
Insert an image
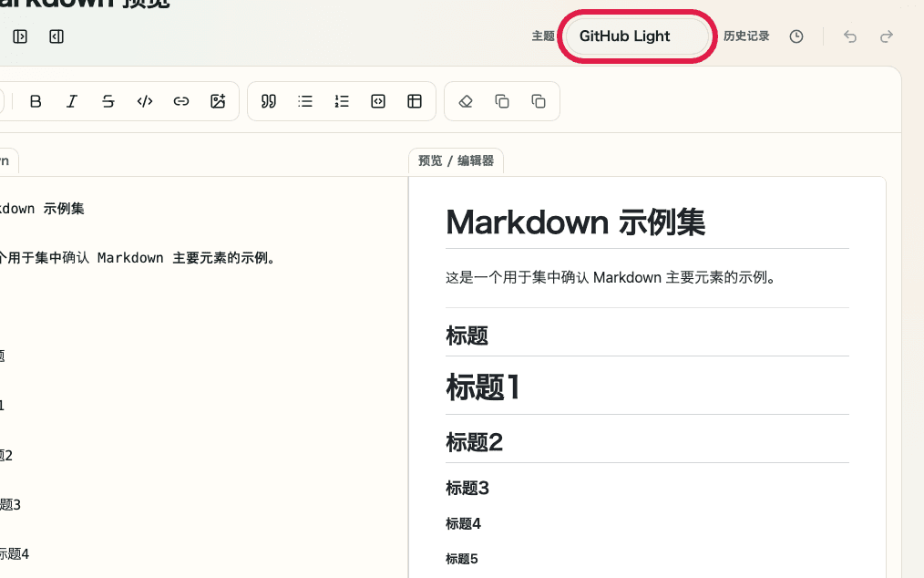[x=218, y=101]
